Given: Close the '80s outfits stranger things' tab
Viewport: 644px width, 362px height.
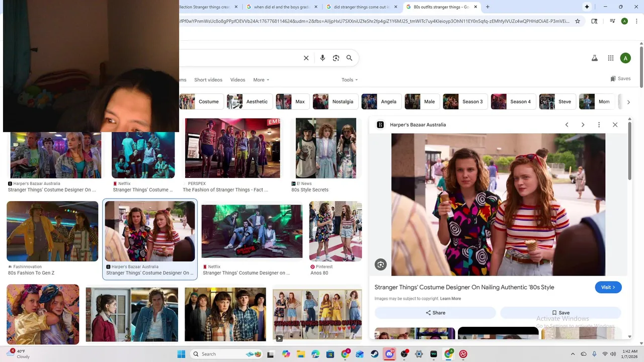Looking at the screenshot, I should click(475, 7).
